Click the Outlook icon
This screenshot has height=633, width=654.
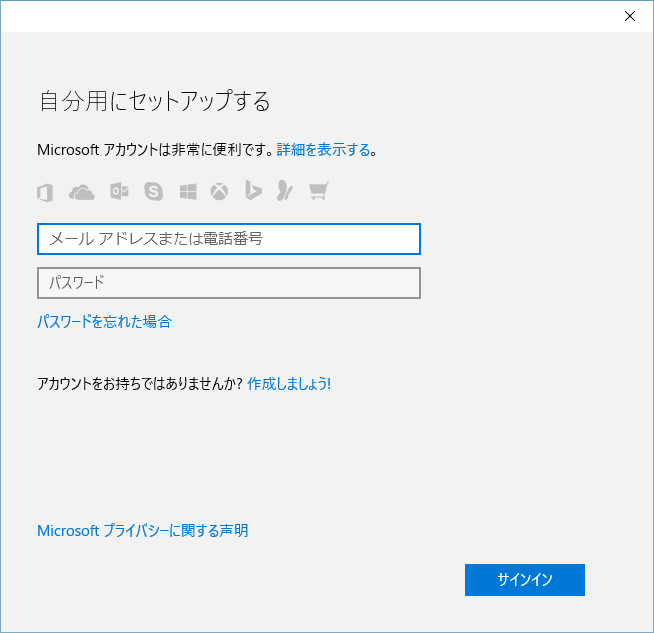[120, 191]
